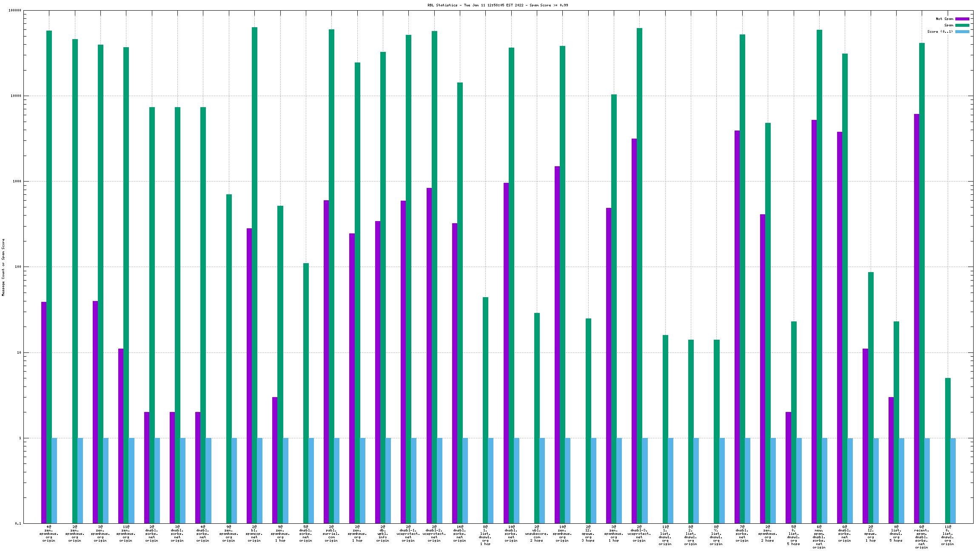
Task: Click the ubl.unsubscore.com 2 hops label
Action: (537, 534)
